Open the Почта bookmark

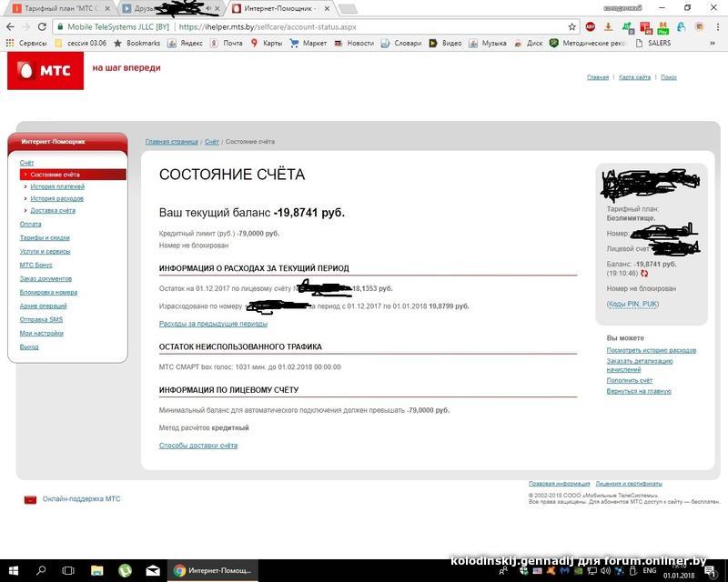(x=226, y=43)
